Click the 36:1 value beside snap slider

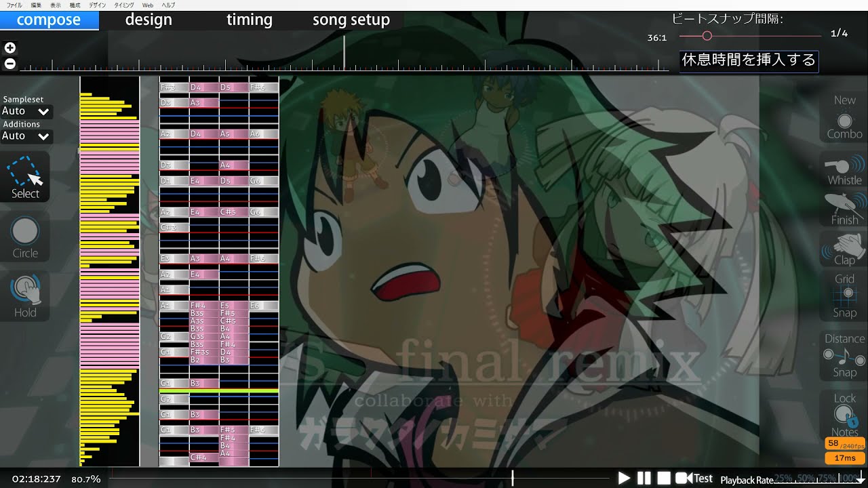coord(657,38)
